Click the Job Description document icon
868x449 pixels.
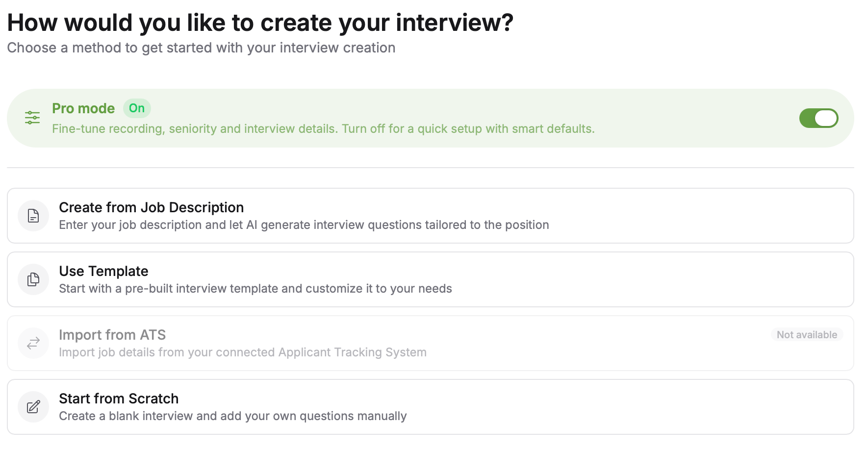point(33,216)
